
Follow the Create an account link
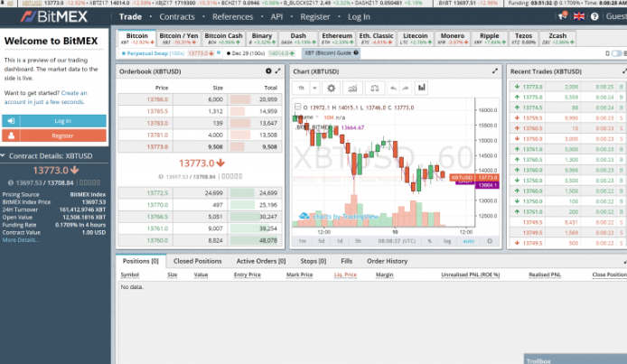click(45, 97)
